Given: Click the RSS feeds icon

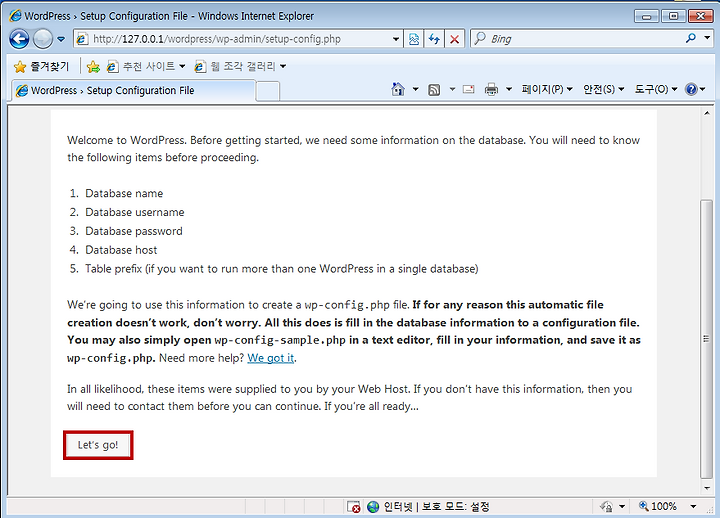Looking at the screenshot, I should coord(434,90).
